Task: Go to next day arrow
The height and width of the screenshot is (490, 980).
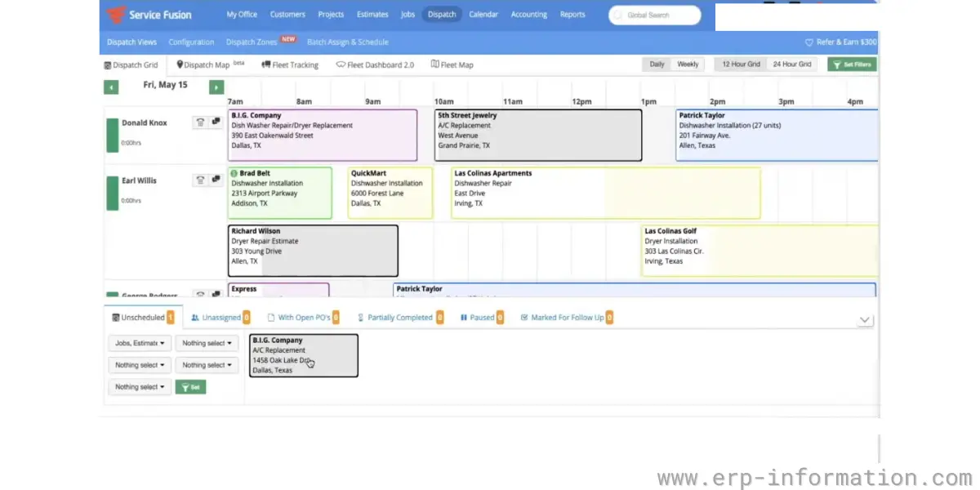Action: coord(216,87)
